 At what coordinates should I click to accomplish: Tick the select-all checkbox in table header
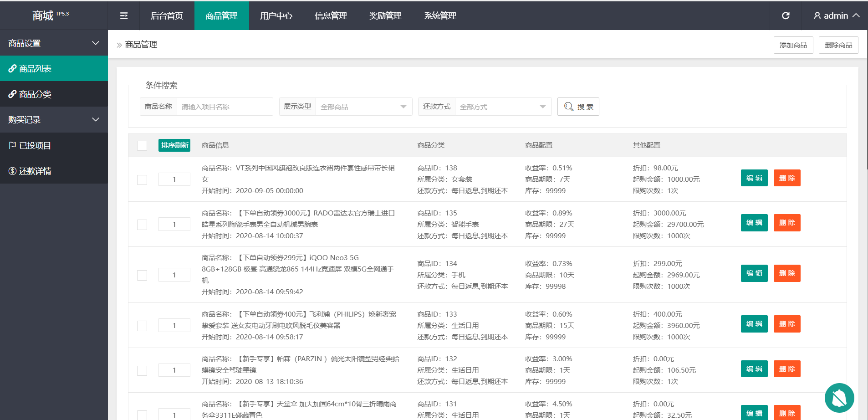coord(142,145)
